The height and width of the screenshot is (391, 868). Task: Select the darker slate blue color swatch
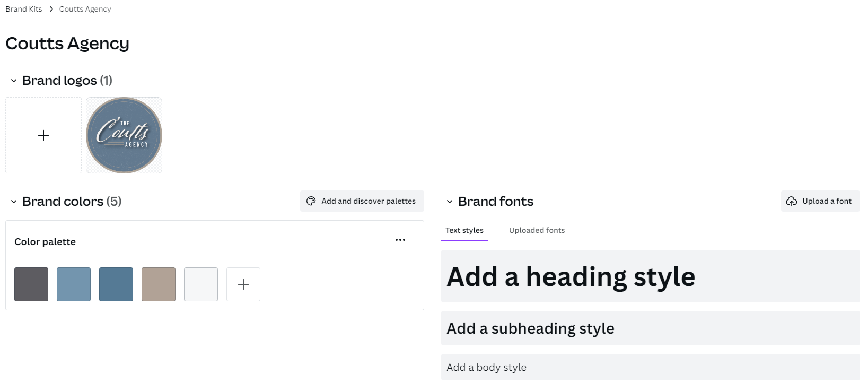coord(116,284)
